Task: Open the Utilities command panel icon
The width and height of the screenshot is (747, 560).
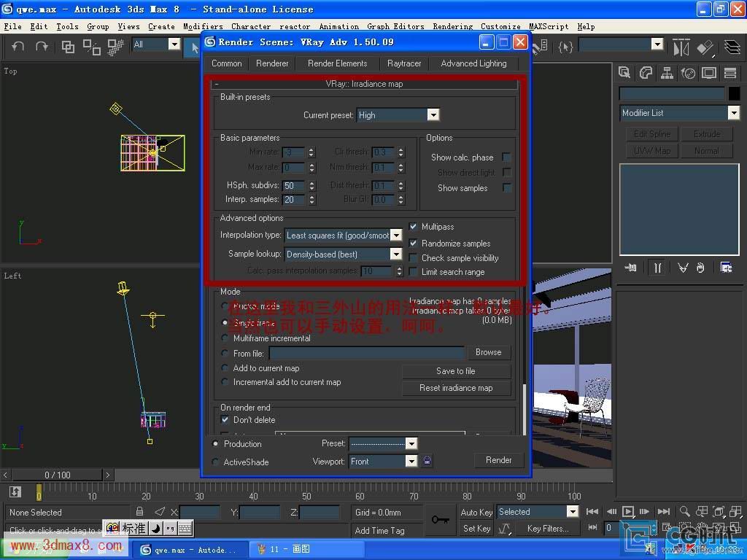Action: click(729, 72)
